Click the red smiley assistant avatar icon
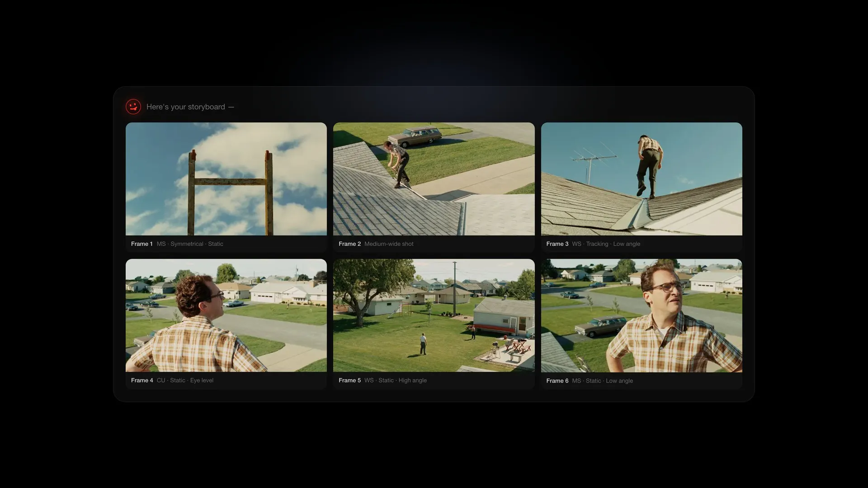868x488 pixels. tap(133, 107)
